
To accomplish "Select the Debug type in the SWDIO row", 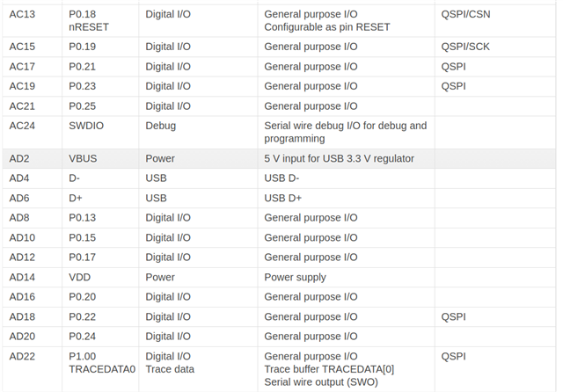I will click(x=160, y=126).
